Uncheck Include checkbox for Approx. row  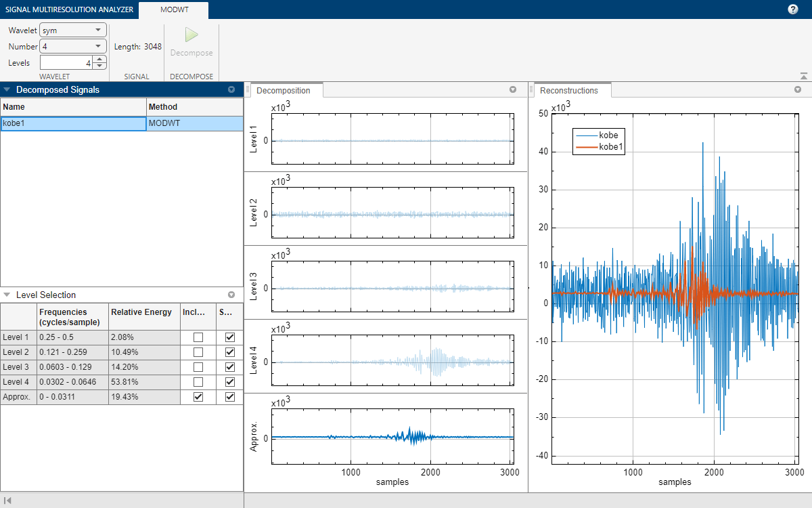tap(198, 397)
